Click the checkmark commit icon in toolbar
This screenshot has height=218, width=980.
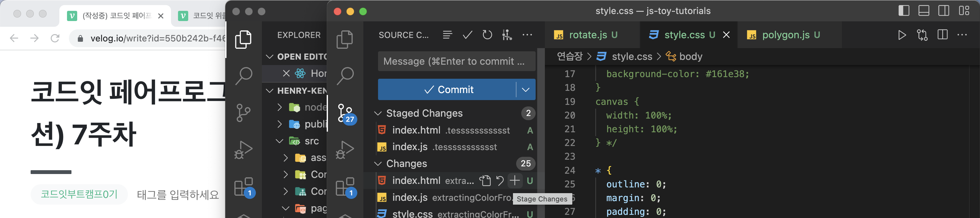point(467,35)
